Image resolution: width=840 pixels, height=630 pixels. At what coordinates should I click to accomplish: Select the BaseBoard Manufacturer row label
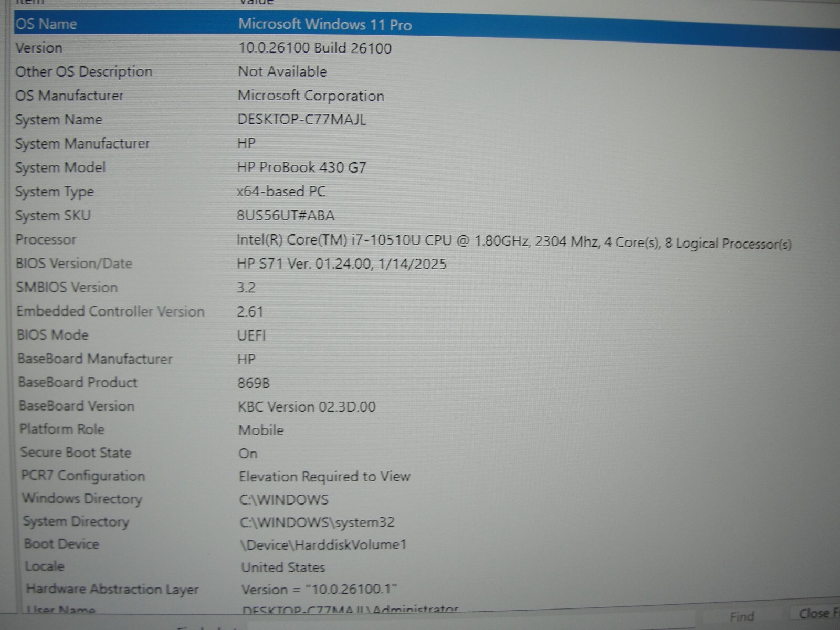(95, 359)
